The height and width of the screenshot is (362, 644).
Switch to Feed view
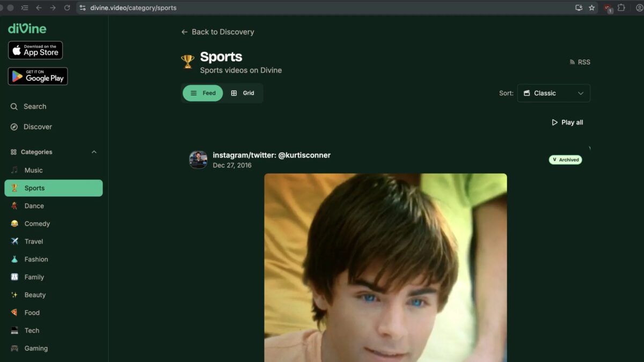[203, 93]
